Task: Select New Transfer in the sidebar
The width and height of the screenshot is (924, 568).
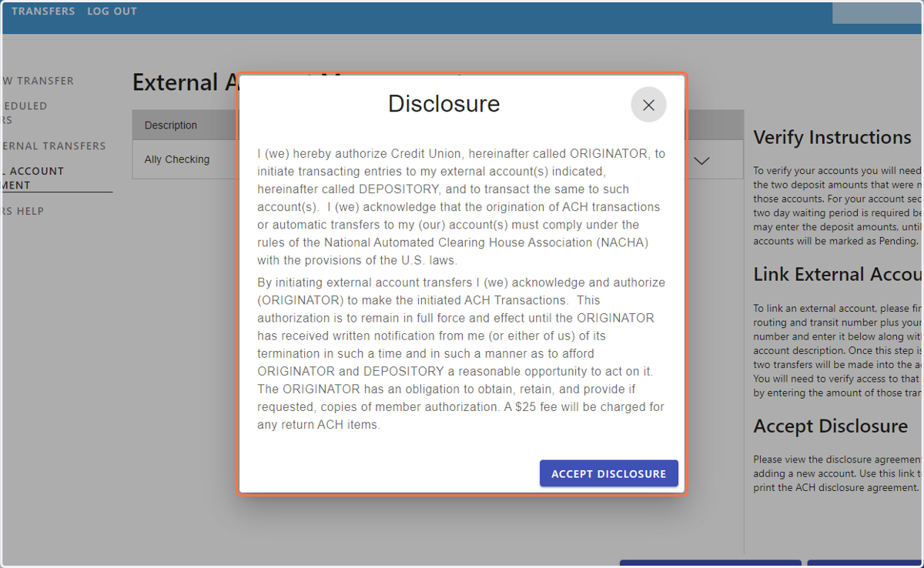Action: 37,81
